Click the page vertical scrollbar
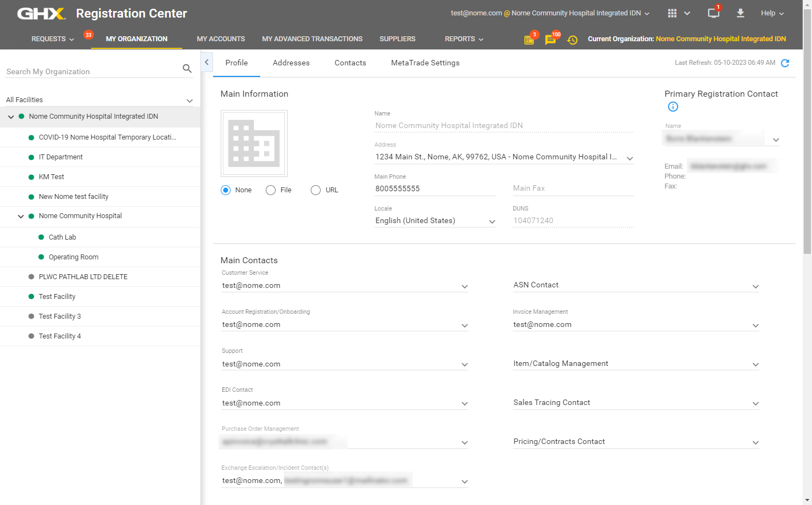 (807, 132)
